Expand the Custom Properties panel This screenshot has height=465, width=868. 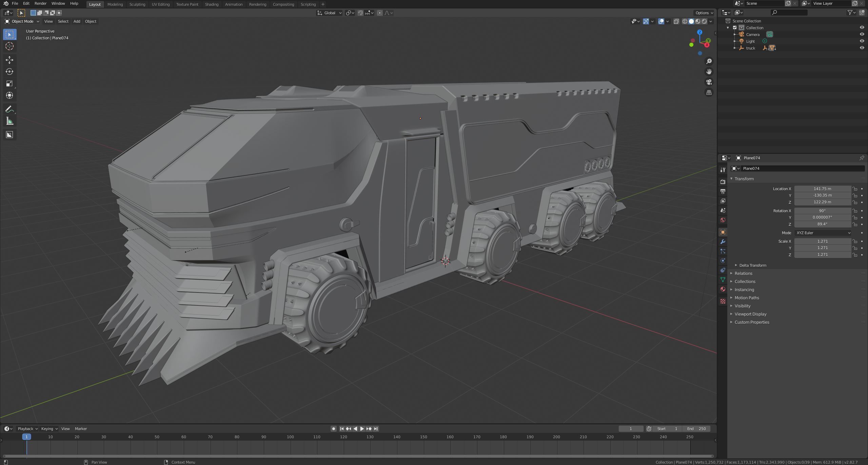tap(752, 322)
